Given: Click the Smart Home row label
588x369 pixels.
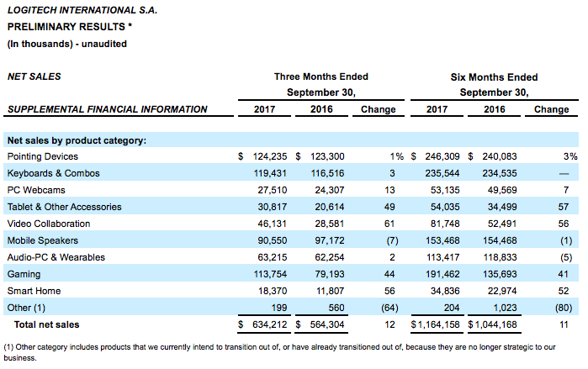Looking at the screenshot, I should click(x=34, y=291).
